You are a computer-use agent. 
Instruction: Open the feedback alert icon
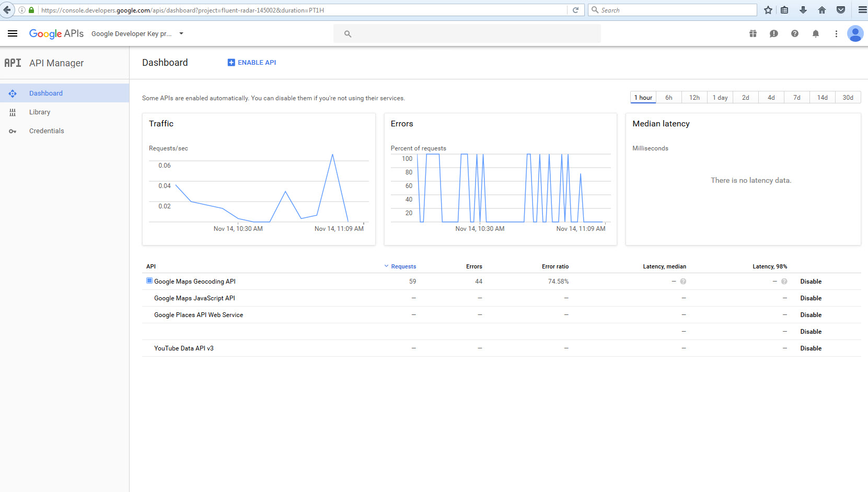[x=774, y=33]
